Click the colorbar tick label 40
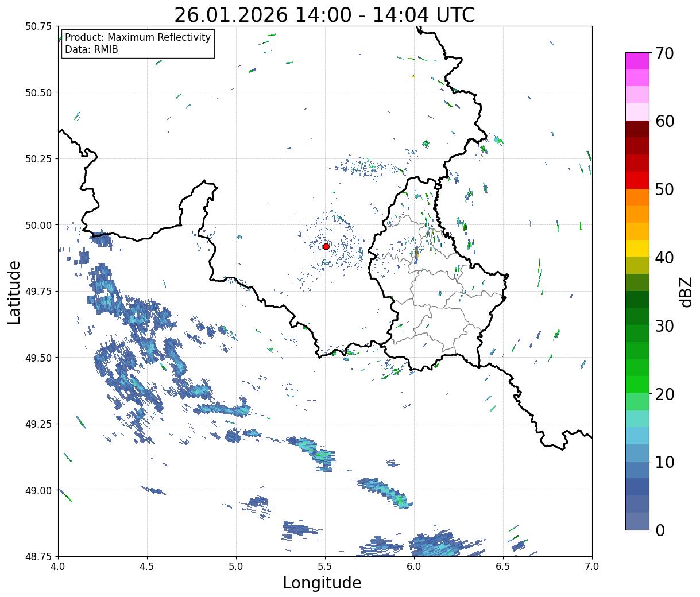700x597 pixels. 664,257
